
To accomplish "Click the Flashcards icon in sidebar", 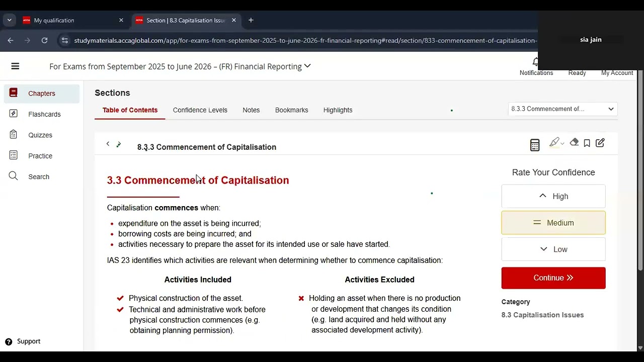I will click(13, 114).
